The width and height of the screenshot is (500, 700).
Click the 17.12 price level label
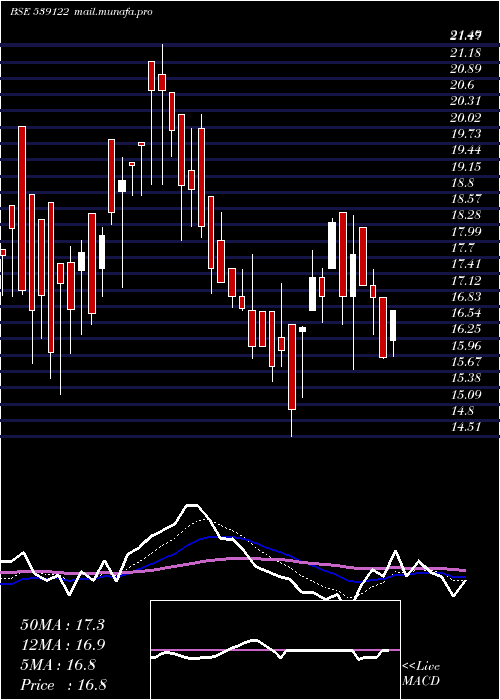(x=465, y=281)
